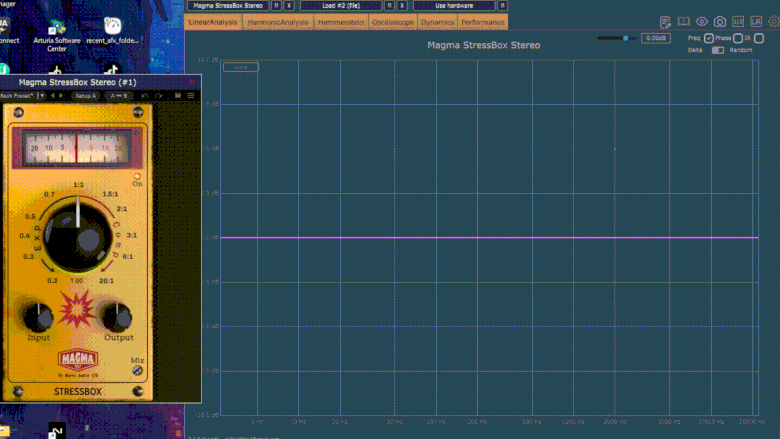Click the eye view icon in toolbar

coord(702,21)
